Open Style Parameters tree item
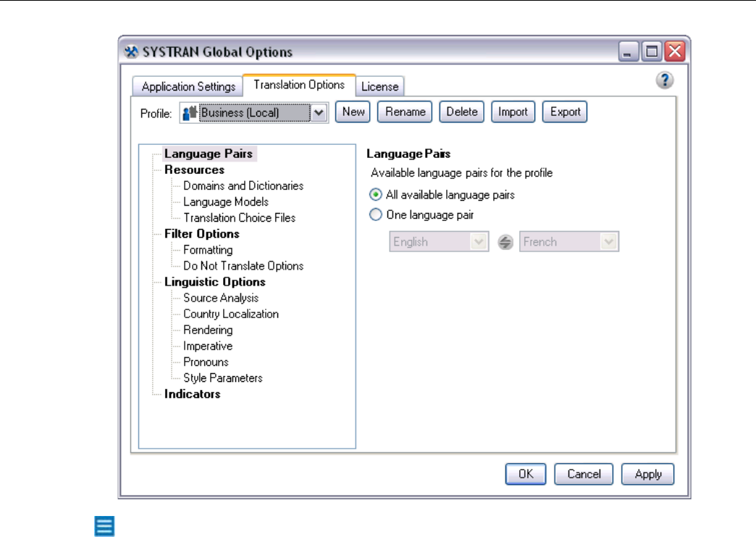Screen dimensions: 756x537 (223, 378)
